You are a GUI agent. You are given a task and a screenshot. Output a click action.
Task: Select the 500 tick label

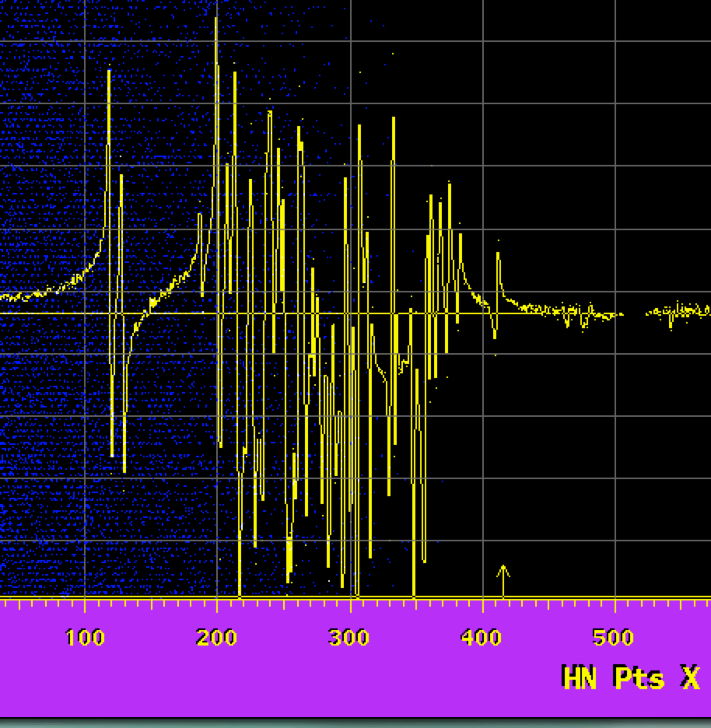pos(613,639)
